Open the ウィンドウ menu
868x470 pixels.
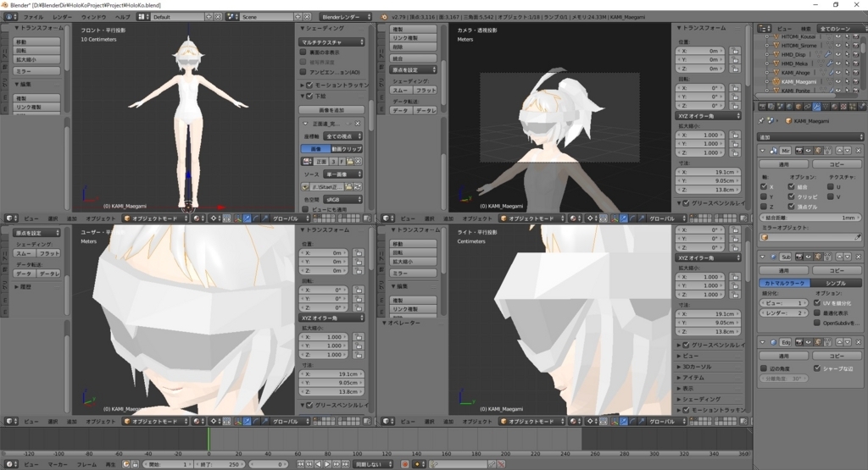tap(93, 17)
